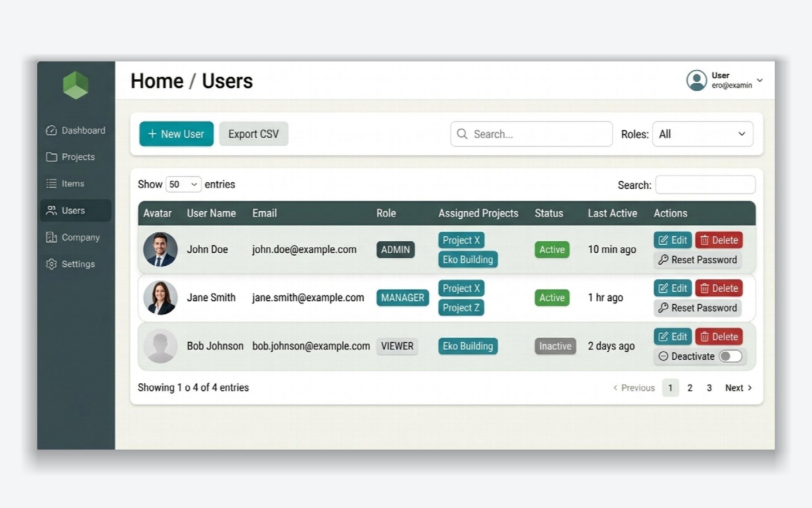Screen dimensions: 812x508
Task: Delete Bob Johnson's account
Action: 719,337
